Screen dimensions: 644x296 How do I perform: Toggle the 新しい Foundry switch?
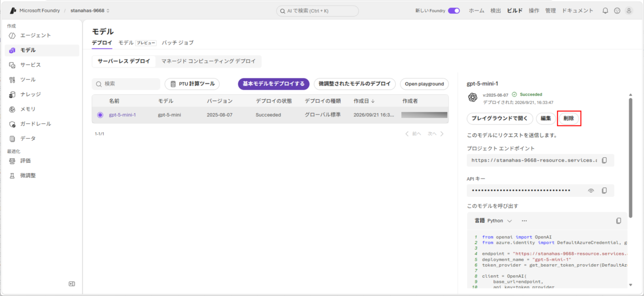tap(454, 10)
